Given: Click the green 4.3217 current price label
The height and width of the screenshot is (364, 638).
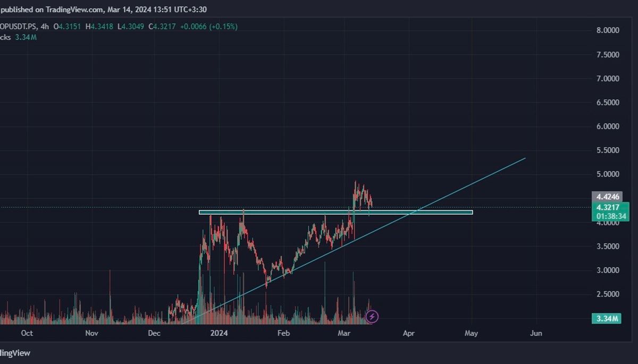Looking at the screenshot, I should [609, 207].
